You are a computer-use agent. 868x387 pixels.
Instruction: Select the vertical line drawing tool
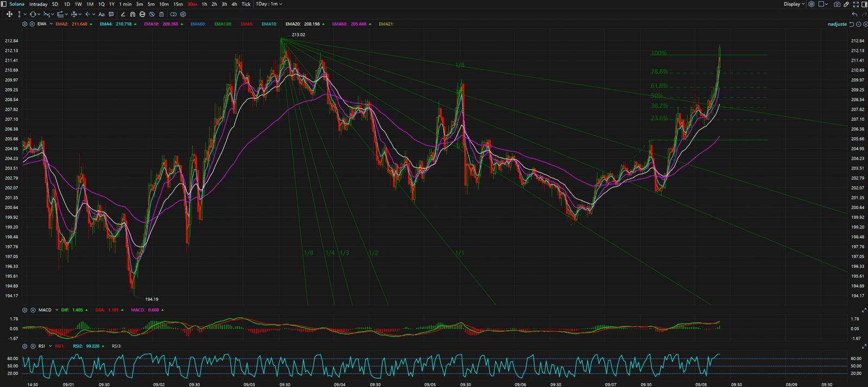pyautogui.click(x=19, y=14)
